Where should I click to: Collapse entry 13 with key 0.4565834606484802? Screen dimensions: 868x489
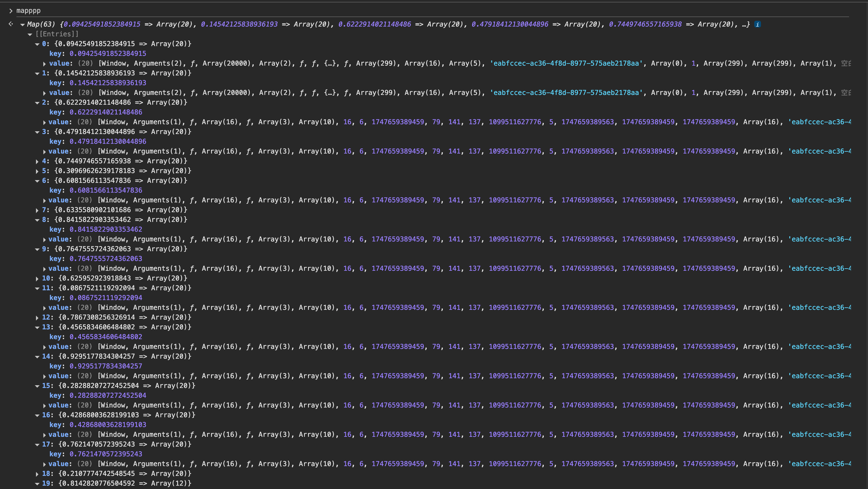tap(38, 328)
